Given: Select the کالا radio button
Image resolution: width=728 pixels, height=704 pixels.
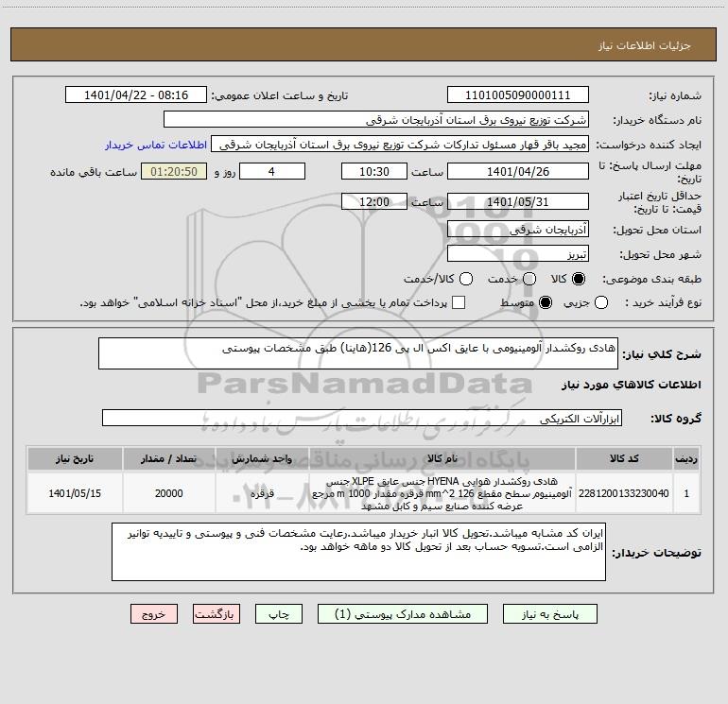Looking at the screenshot, I should (x=579, y=279).
